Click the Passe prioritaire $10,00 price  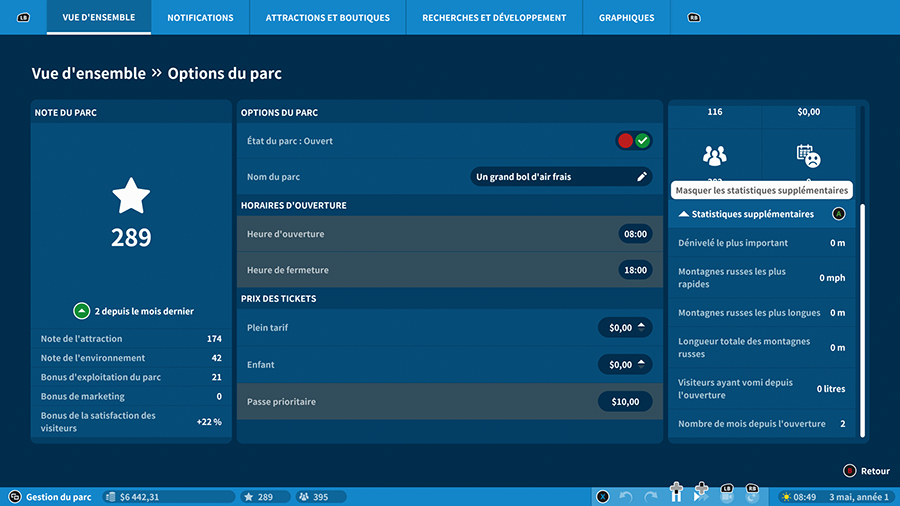(625, 402)
